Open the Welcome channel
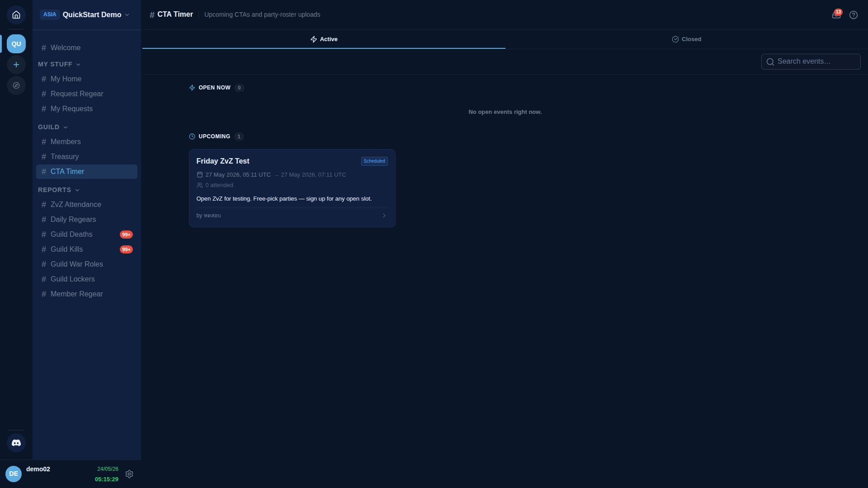 87,48
